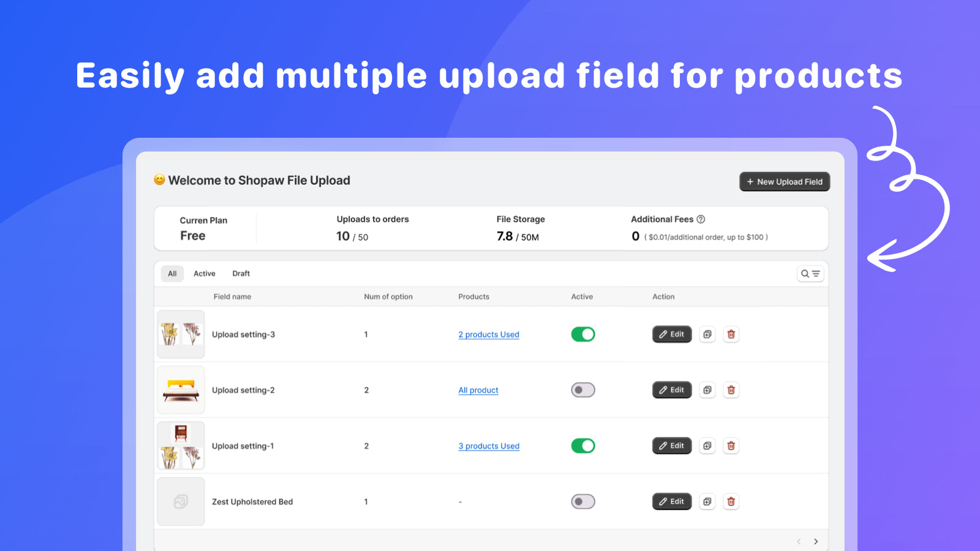Image resolution: width=980 pixels, height=551 pixels.
Task: Open search and filter for upload fields
Action: click(x=805, y=274)
